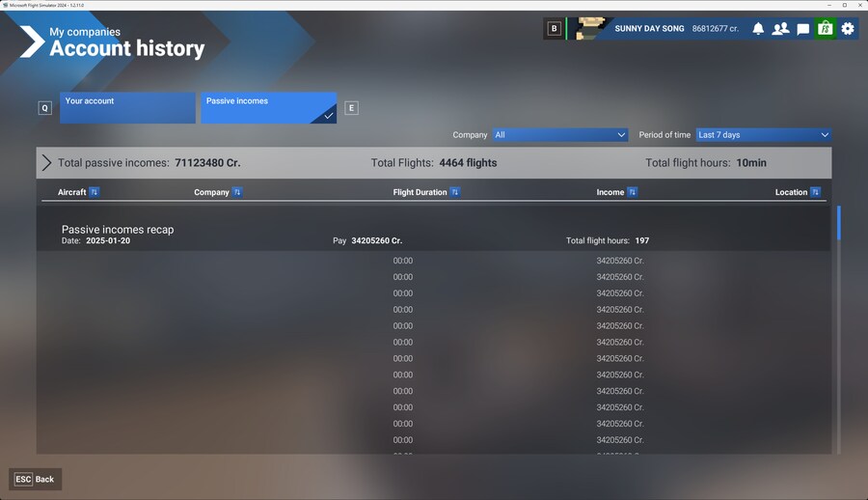Sort by Location column icon
Screen dimensions: 868x500
[815, 192]
